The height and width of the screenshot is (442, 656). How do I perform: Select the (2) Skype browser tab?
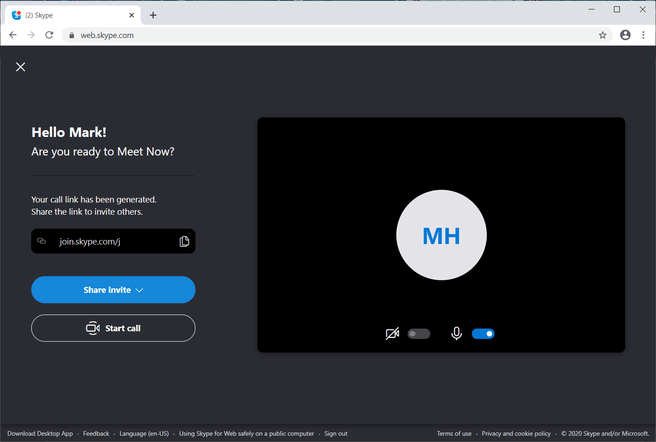pyautogui.click(x=73, y=15)
